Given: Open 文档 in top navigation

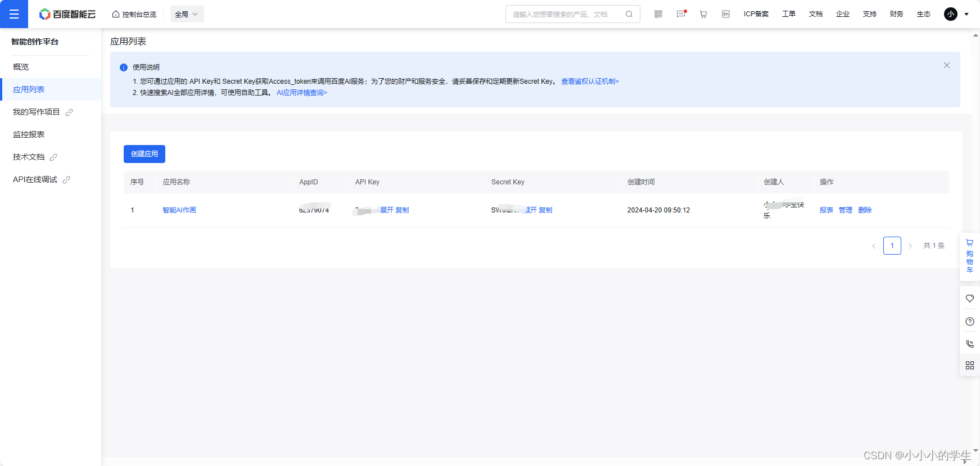Looking at the screenshot, I should (815, 14).
